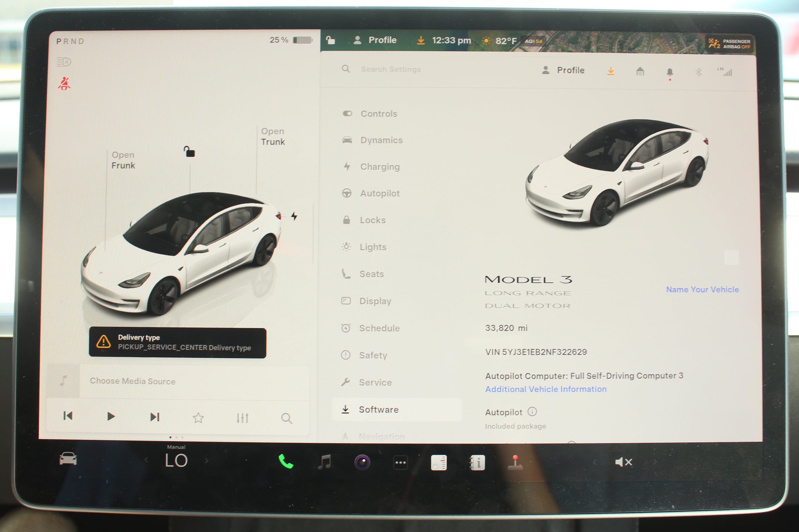Open the Lights settings menu
Screen dimensions: 799x532
pos(364,247)
